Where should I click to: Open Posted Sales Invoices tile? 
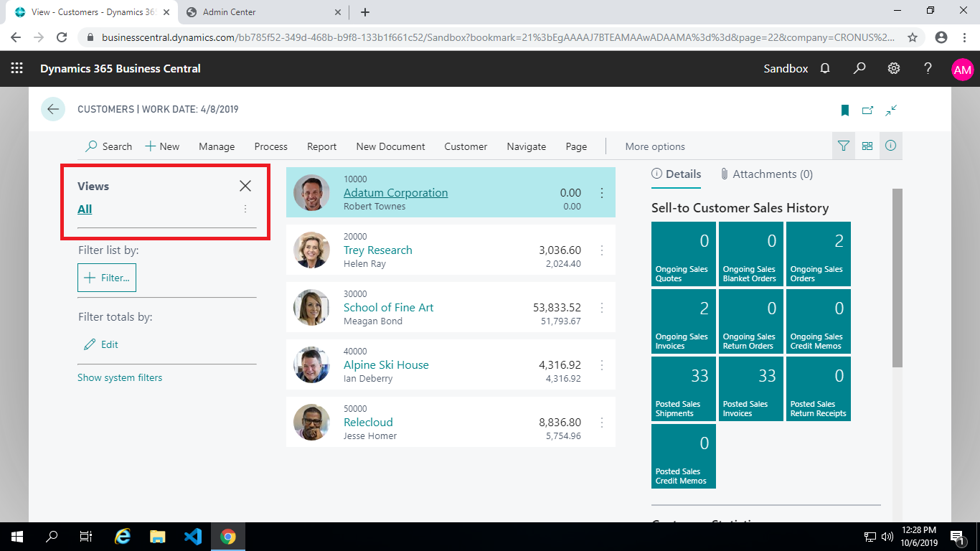[x=751, y=389]
